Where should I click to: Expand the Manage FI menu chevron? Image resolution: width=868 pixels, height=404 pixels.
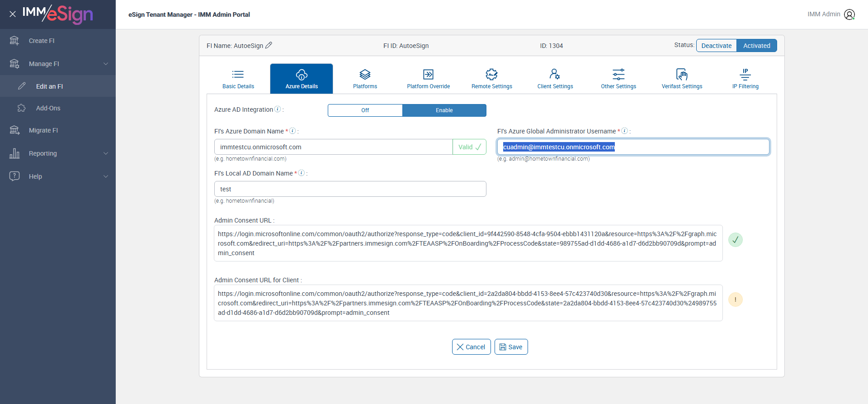tap(106, 64)
